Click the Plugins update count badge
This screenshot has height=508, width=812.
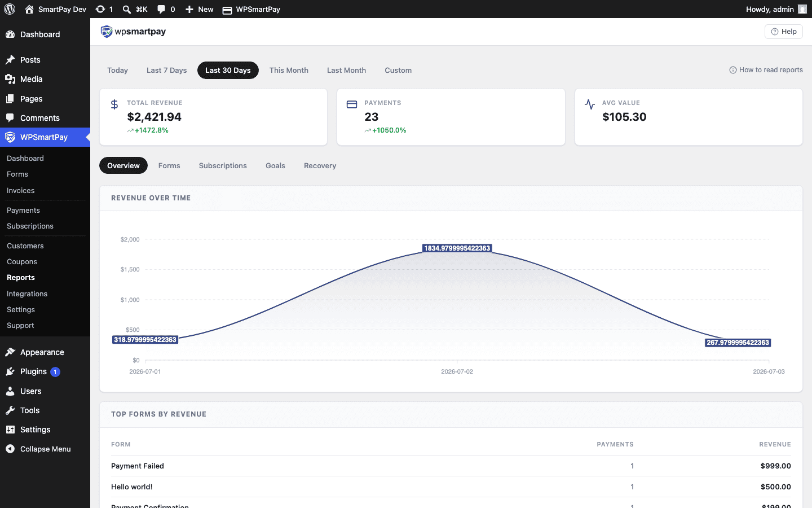click(55, 372)
